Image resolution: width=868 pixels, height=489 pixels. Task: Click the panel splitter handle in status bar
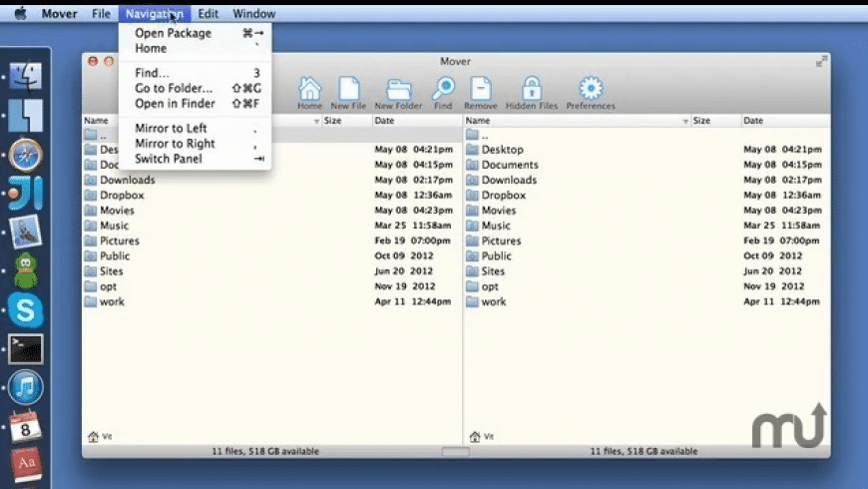coord(456,451)
